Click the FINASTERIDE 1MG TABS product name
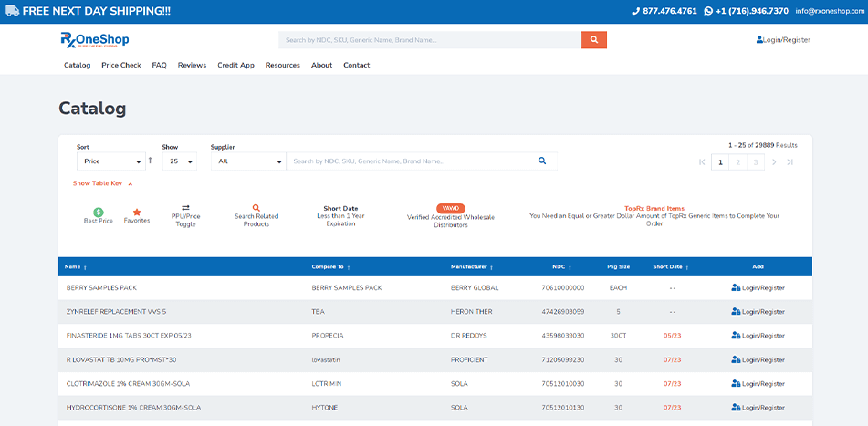 [x=129, y=336]
